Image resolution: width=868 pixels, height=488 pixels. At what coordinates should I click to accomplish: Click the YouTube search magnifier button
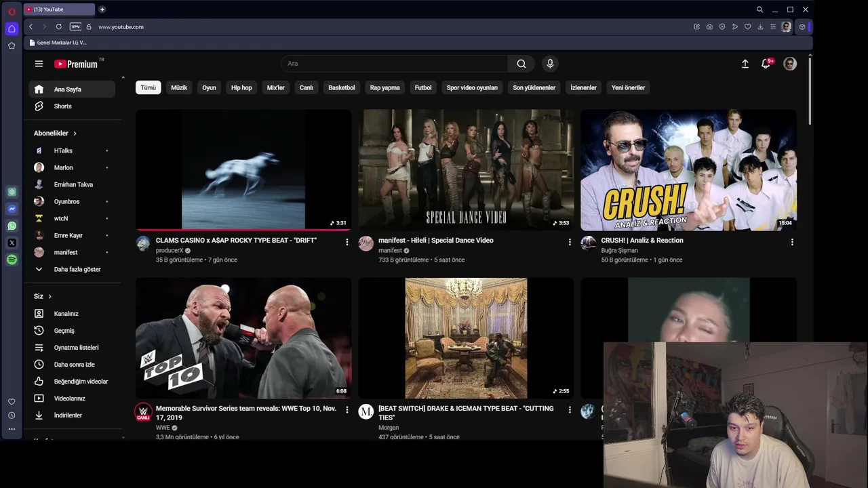point(521,64)
